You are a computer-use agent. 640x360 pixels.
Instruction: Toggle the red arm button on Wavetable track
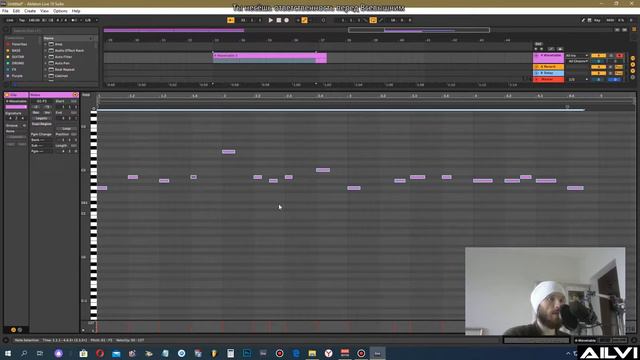click(619, 56)
